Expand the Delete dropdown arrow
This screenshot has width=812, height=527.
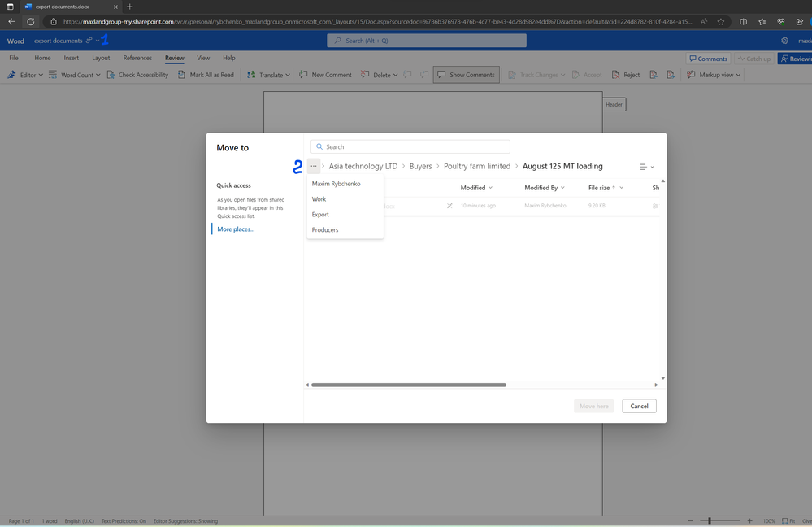(396, 75)
